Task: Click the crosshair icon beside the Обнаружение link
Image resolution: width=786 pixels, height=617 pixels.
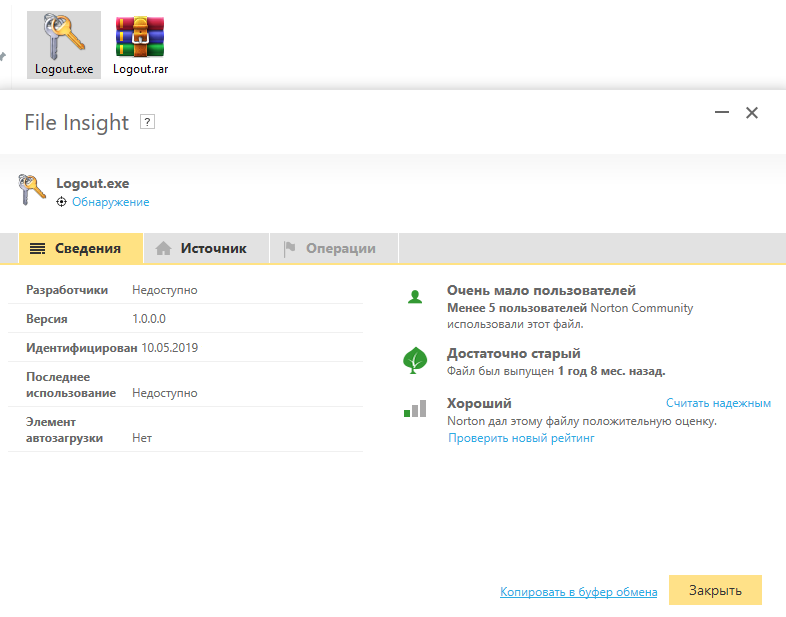Action: tap(61, 202)
